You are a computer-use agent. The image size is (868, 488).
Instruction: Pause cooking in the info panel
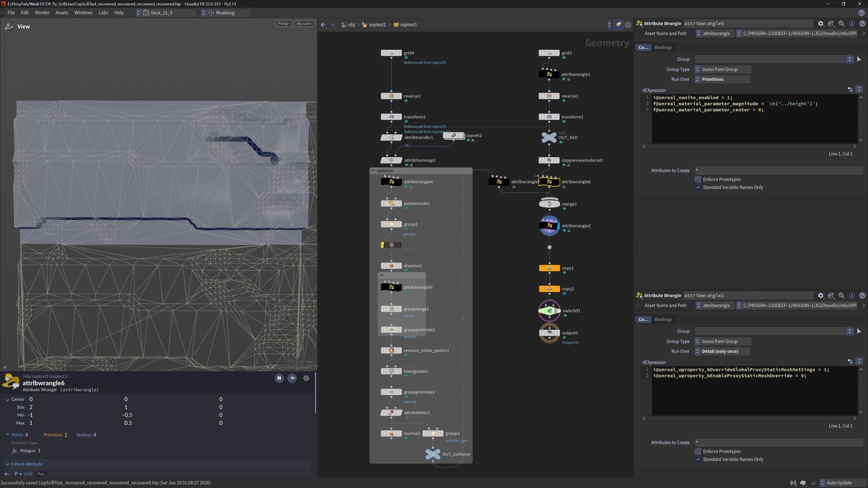coord(279,378)
